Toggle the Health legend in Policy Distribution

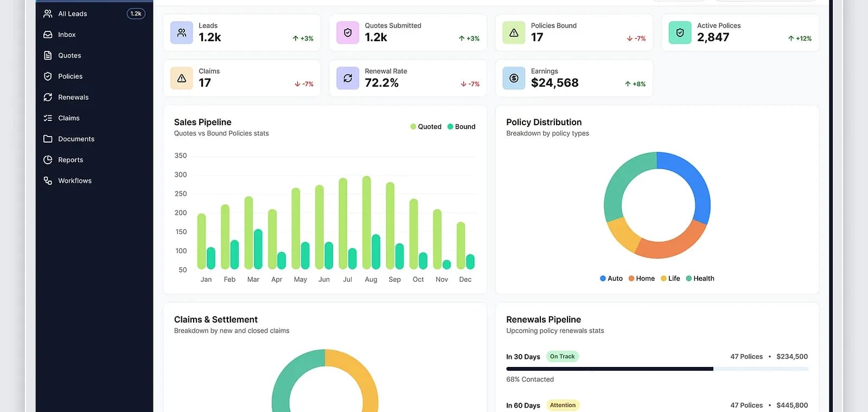click(x=700, y=279)
